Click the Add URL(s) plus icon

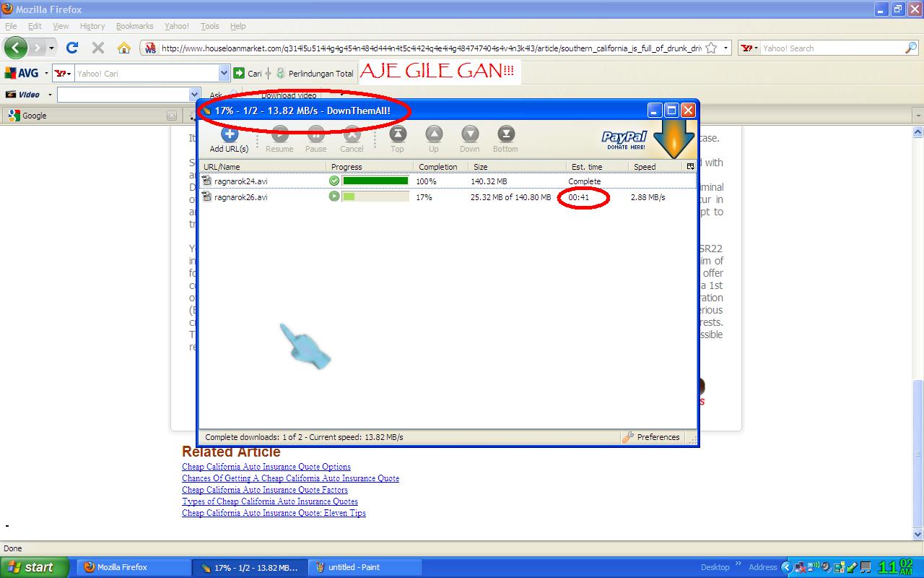pos(230,134)
